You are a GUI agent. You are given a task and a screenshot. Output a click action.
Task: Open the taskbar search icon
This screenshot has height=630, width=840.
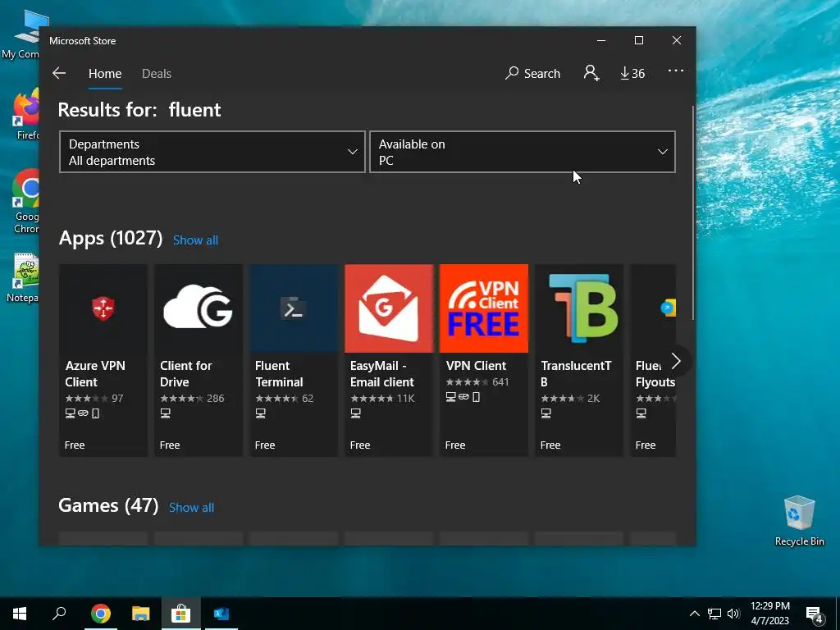59,614
